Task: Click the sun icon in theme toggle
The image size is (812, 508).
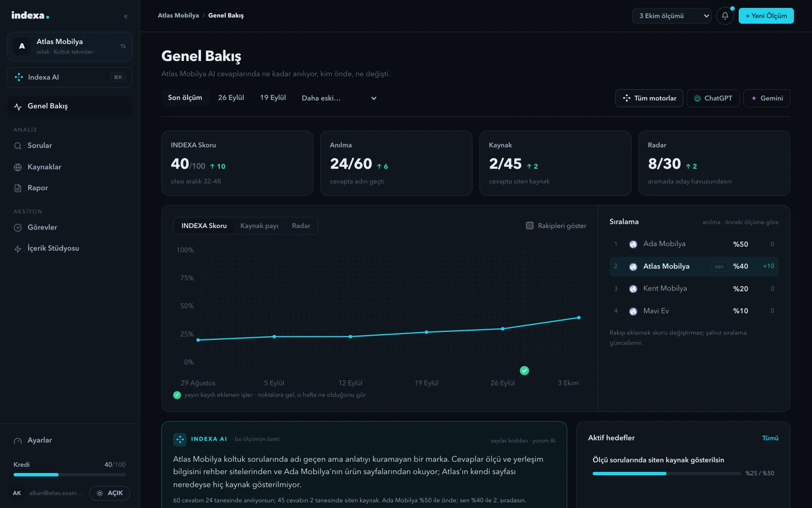Action: point(100,493)
